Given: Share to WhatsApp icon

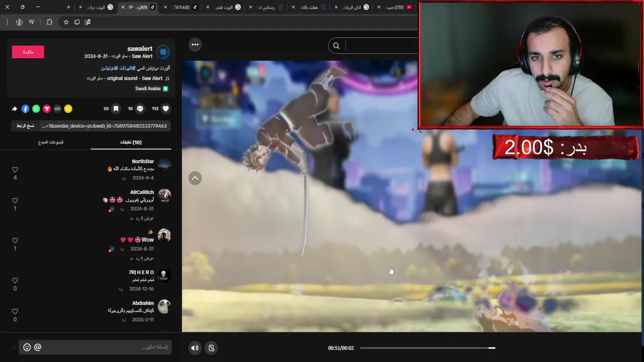Looking at the screenshot, I should coord(36,109).
